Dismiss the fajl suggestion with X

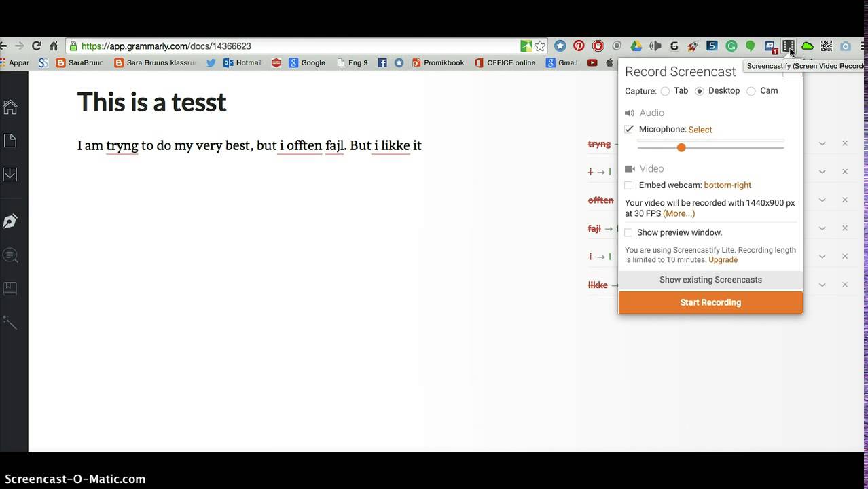pyautogui.click(x=845, y=228)
